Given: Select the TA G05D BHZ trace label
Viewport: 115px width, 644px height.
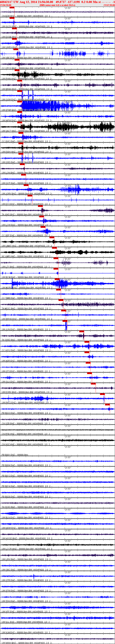Looking at the screenshot, I should [26, 340].
